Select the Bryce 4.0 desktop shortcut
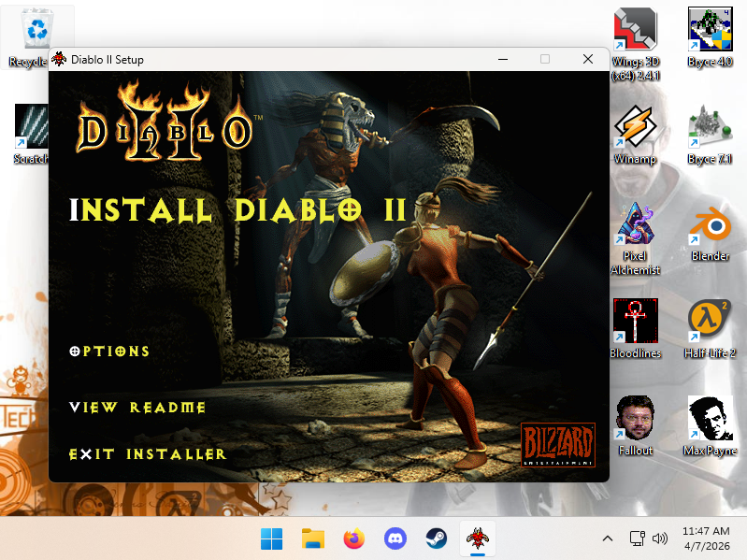Image resolution: width=747 pixels, height=560 pixels. coord(710,37)
